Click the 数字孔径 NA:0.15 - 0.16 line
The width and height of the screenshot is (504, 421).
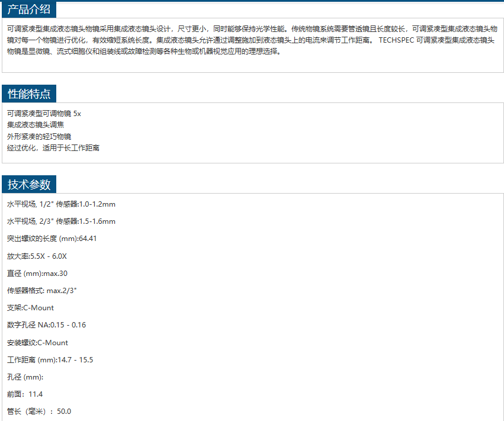coord(46,325)
